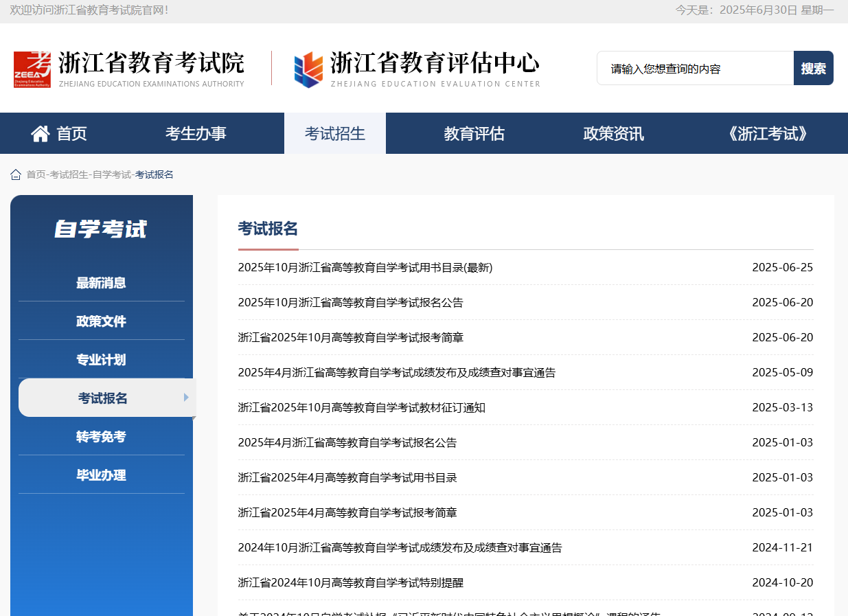
Task: Go to 政策资讯 in the navigation bar
Action: point(613,133)
